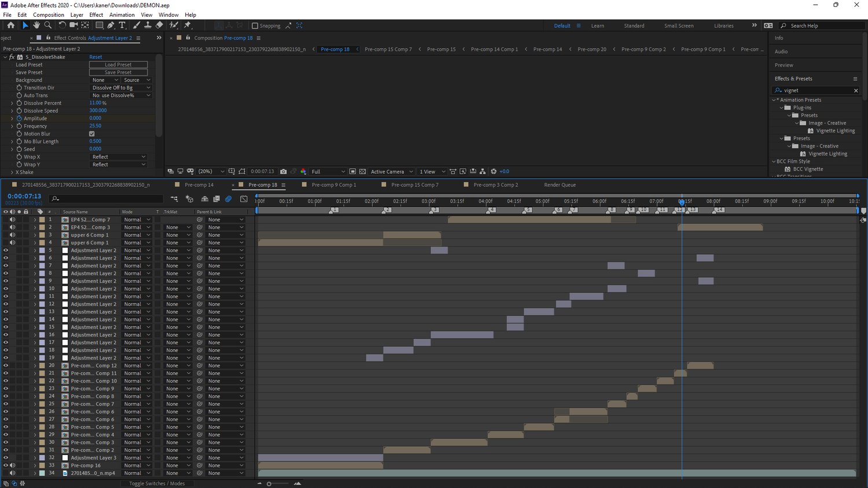This screenshot has width=868, height=488.
Task: Hide layer 33 Pre-comp 16 video
Action: pos(6,465)
